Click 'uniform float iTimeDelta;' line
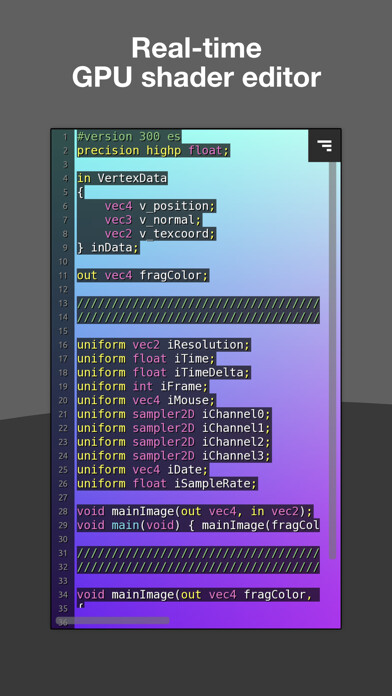 (164, 372)
